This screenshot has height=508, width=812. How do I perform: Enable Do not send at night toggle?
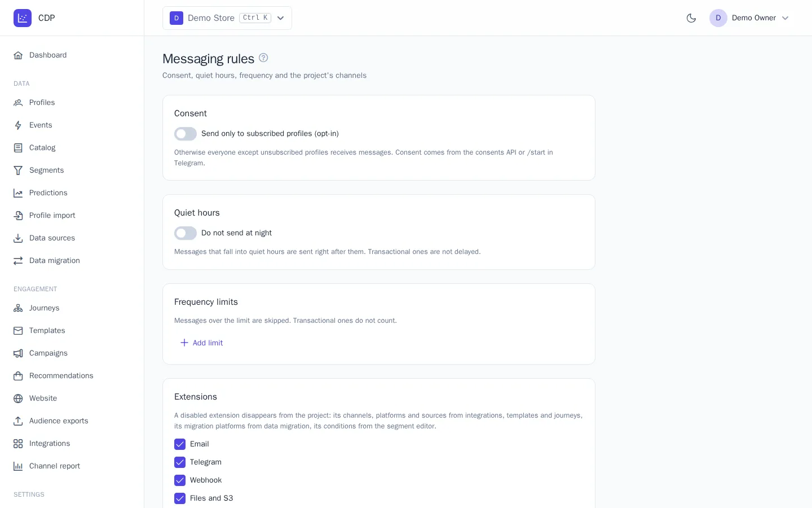tap(186, 233)
